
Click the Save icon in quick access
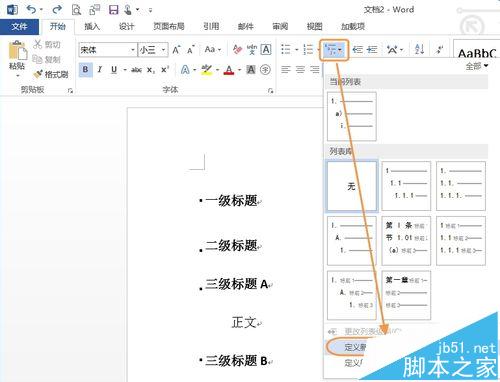[x=114, y=10]
